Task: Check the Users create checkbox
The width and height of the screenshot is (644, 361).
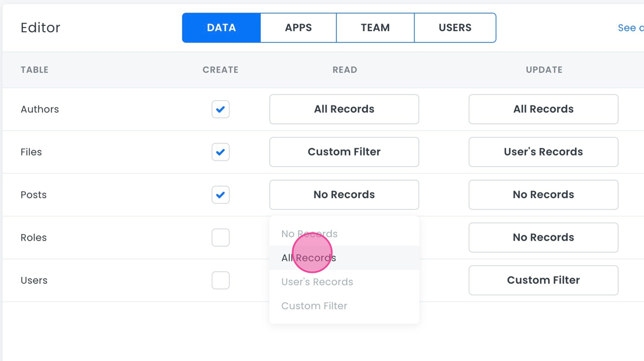Action: (220, 280)
